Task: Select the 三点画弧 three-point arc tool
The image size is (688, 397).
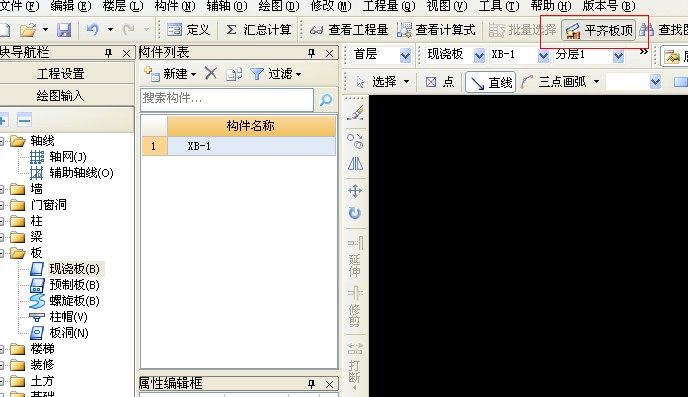Action: point(554,82)
